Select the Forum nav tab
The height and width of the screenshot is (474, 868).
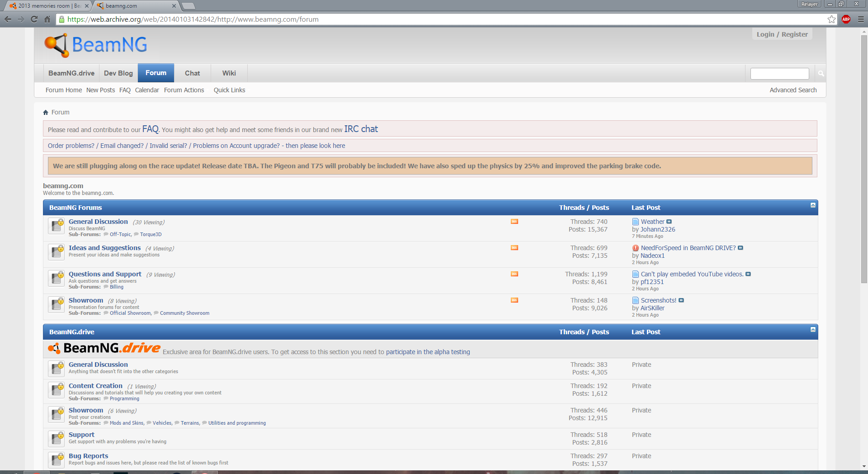pos(156,73)
